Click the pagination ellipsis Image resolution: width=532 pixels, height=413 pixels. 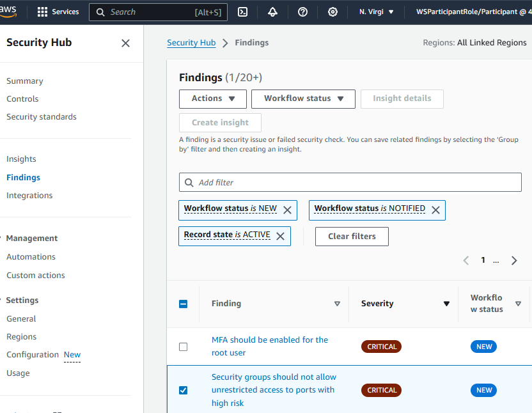[x=496, y=261]
